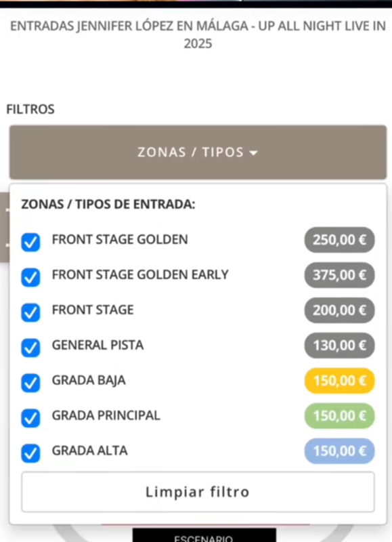Viewport: 392px width, 542px height.
Task: Click the Jennifer López Málaga event title
Action: click(x=198, y=35)
